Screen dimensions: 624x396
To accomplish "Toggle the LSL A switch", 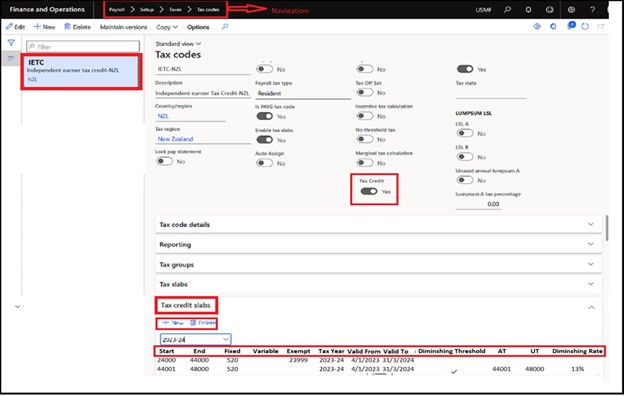I will 465,133.
